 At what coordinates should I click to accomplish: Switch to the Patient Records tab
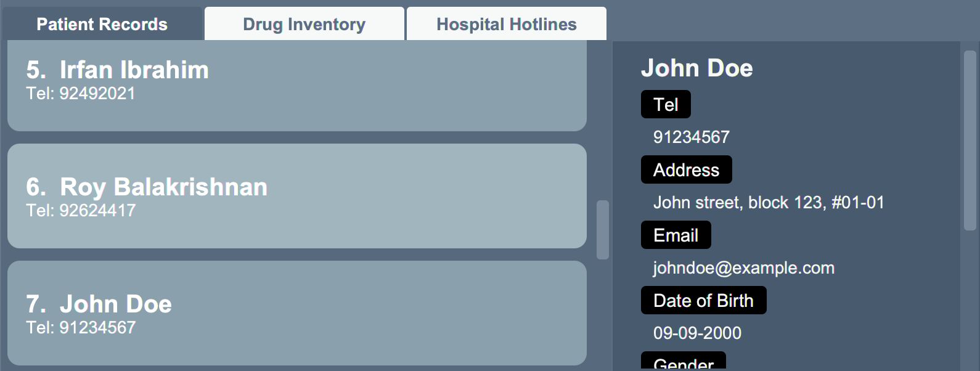pyautogui.click(x=102, y=24)
